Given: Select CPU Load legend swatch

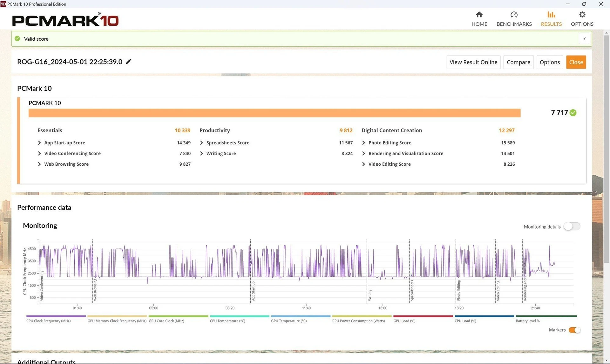Looking at the screenshot, I should pyautogui.click(x=484, y=316).
